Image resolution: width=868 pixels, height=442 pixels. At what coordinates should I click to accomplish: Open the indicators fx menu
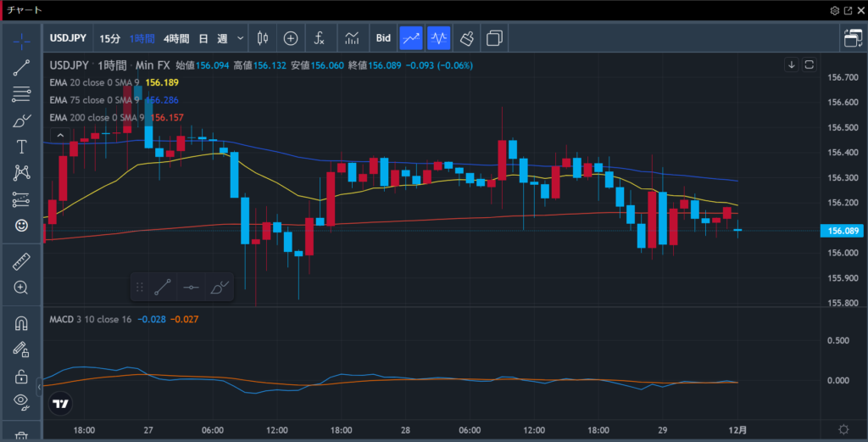[320, 38]
